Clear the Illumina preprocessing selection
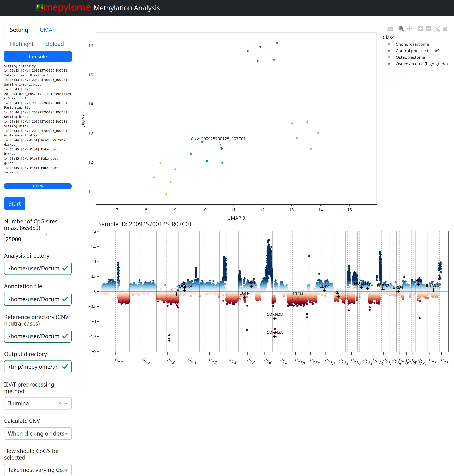The height and width of the screenshot is (476, 454). pos(59,403)
